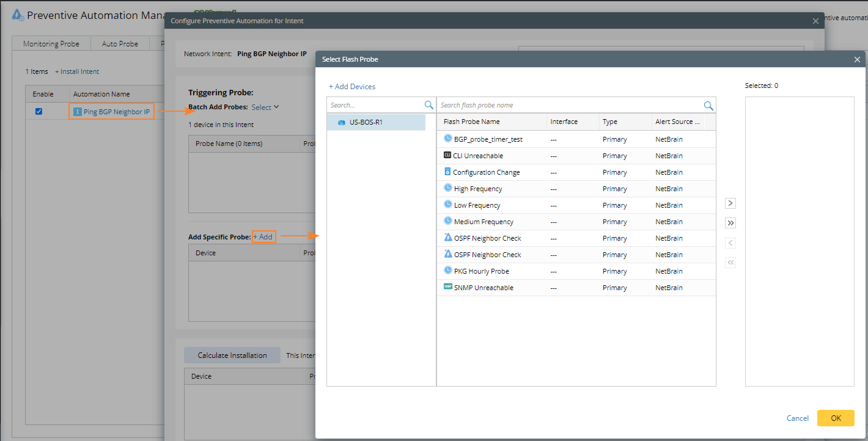Open the Batch Add Probes Select dropdown
This screenshot has height=441, width=868.
[265, 108]
